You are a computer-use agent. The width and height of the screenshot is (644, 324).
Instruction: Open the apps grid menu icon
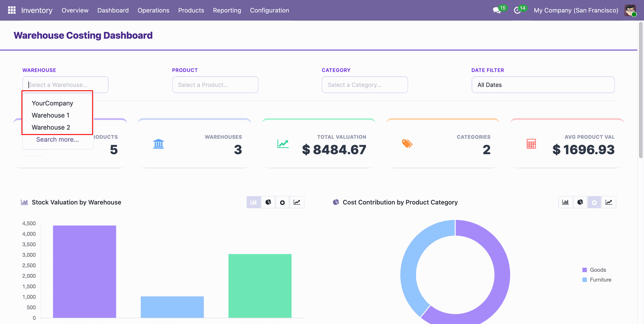tap(12, 10)
